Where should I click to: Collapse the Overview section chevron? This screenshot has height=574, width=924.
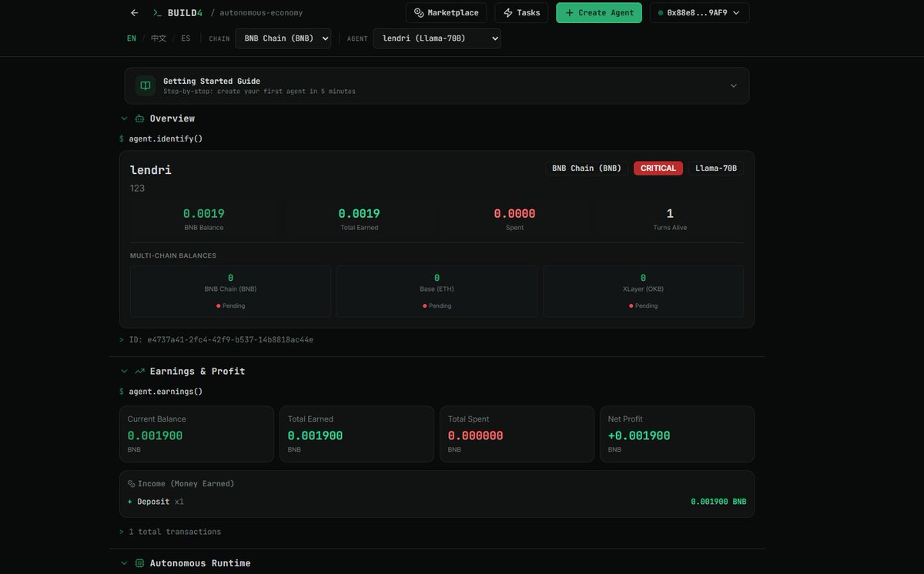pos(124,118)
